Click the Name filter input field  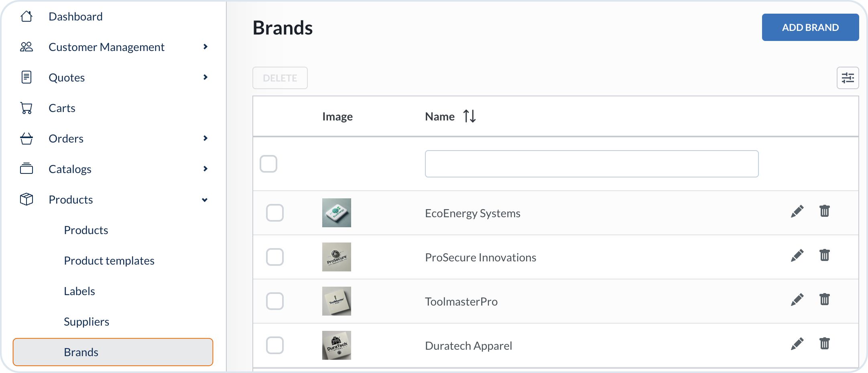tap(592, 164)
